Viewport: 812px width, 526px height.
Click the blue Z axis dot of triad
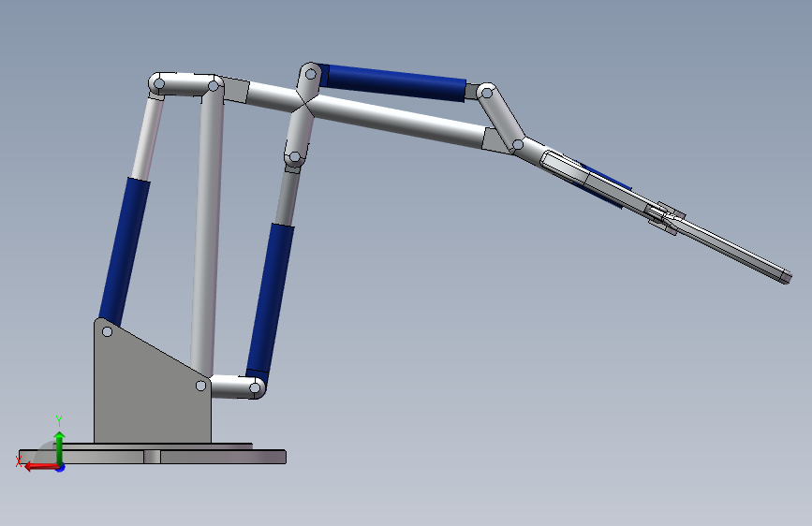(61, 468)
